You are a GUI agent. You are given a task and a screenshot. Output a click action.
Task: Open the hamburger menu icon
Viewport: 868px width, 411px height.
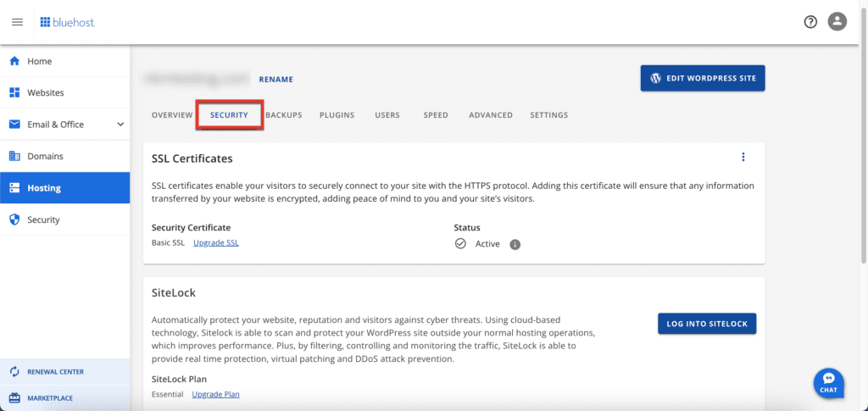click(x=17, y=22)
